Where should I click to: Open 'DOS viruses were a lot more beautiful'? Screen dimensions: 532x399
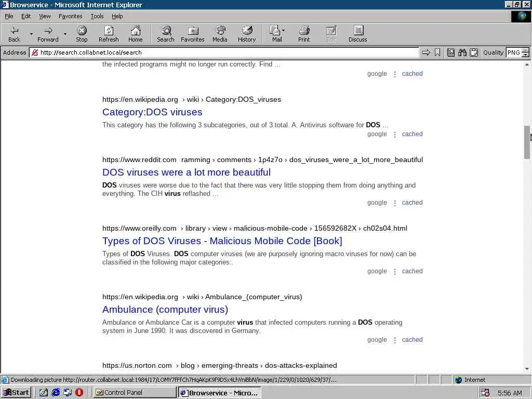187,172
